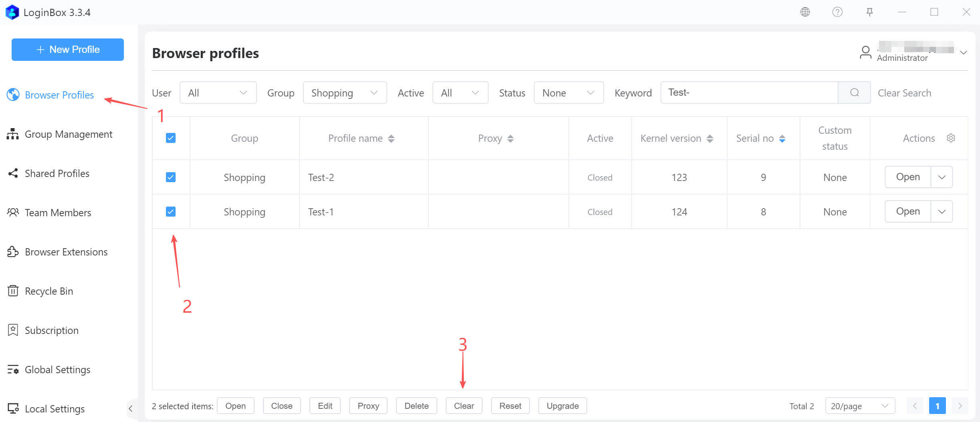The height and width of the screenshot is (422, 980).
Task: Expand Test-2 Open button dropdown arrow
Action: [x=942, y=177]
